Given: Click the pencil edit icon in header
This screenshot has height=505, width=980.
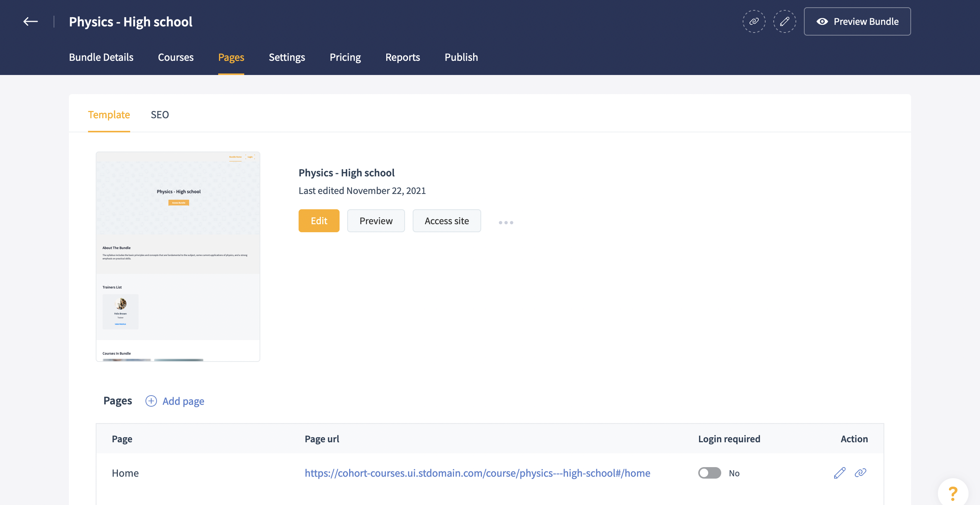Looking at the screenshot, I should pos(784,21).
